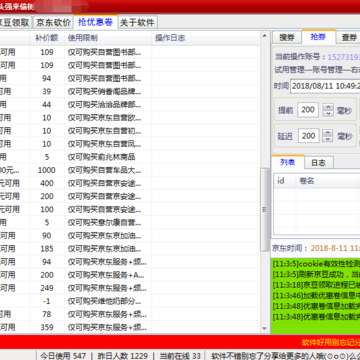
Task: Click the 昨日人数 1229 status entry
Action: tap(122, 355)
